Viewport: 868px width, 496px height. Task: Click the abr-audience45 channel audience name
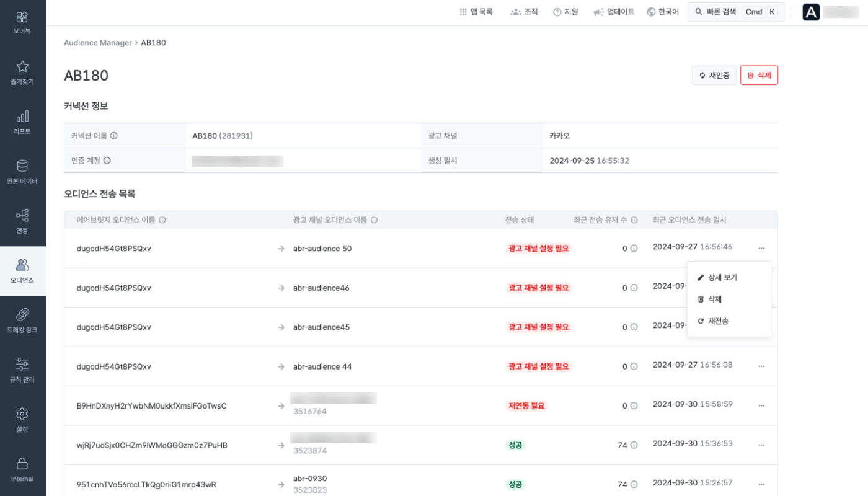322,327
